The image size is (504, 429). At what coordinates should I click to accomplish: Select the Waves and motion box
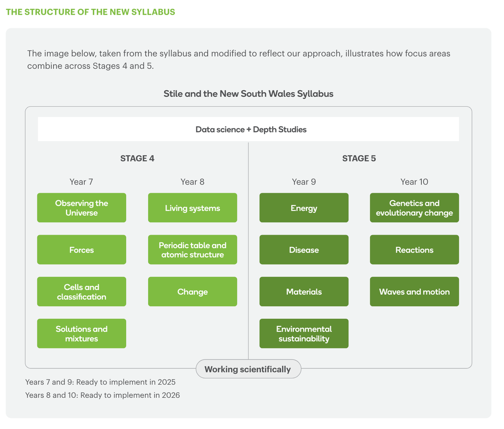414,291
